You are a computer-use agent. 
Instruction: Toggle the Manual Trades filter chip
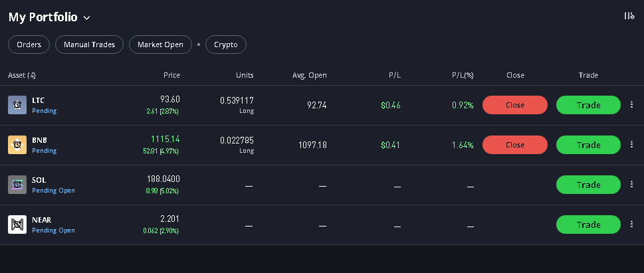tap(89, 45)
